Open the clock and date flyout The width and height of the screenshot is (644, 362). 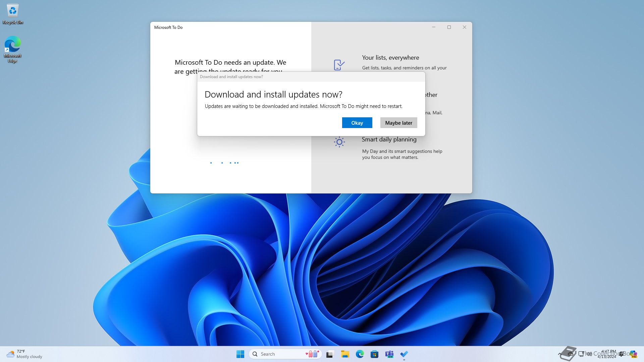tap(607, 354)
